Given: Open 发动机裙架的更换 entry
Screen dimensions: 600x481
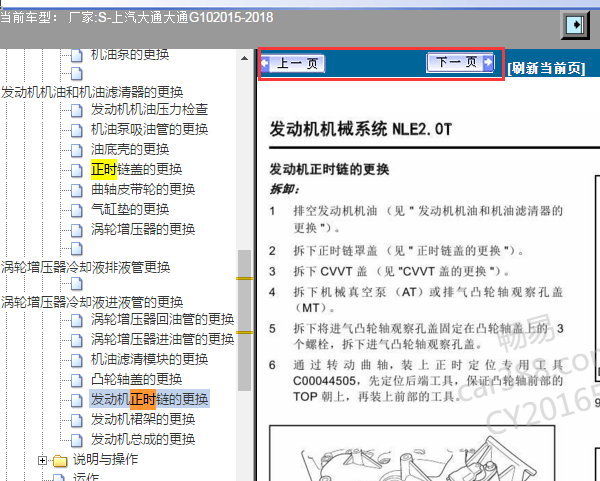Looking at the screenshot, I should pos(143,419).
